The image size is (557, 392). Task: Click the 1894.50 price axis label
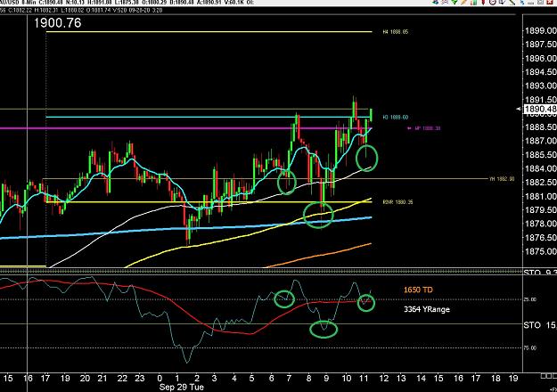pos(541,72)
